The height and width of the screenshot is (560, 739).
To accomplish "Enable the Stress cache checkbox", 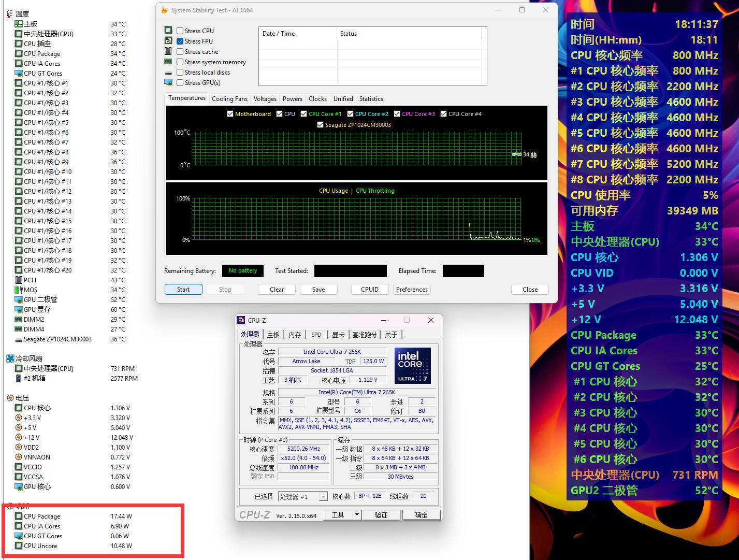I will pos(180,52).
